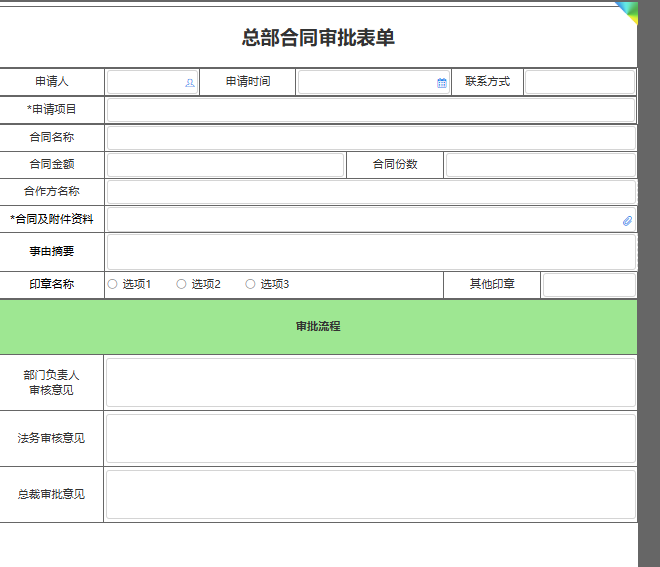Click the 法务审核意见 label
Image resolution: width=660 pixels, height=567 pixels.
(51, 438)
